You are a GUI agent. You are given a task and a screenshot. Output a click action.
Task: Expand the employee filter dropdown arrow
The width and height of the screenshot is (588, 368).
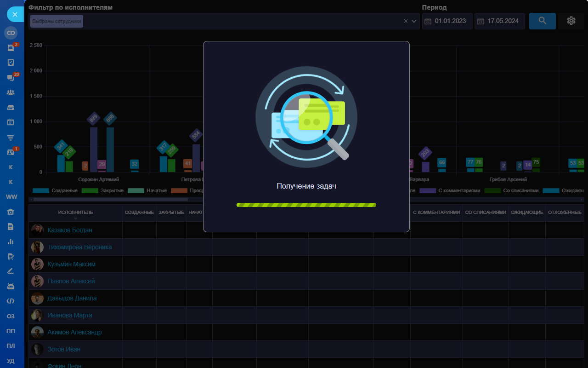(414, 21)
